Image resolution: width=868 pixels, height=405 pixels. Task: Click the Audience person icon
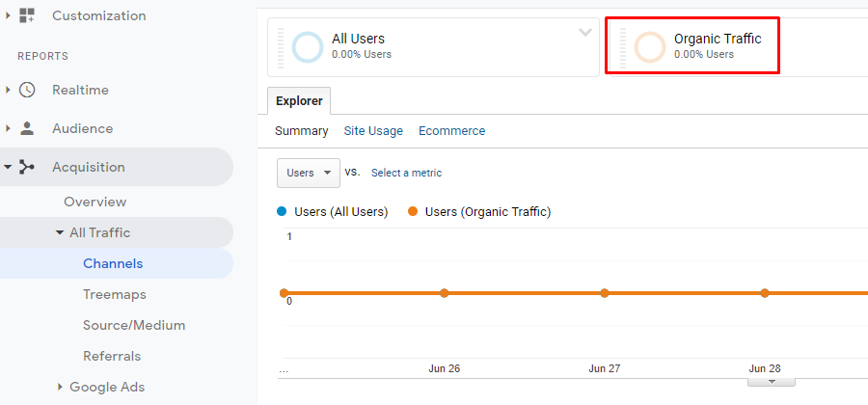point(27,128)
